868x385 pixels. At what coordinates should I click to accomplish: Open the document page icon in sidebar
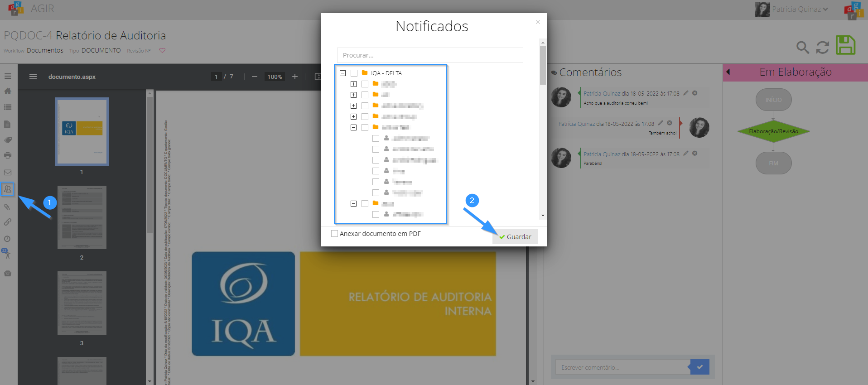pyautogui.click(x=8, y=124)
